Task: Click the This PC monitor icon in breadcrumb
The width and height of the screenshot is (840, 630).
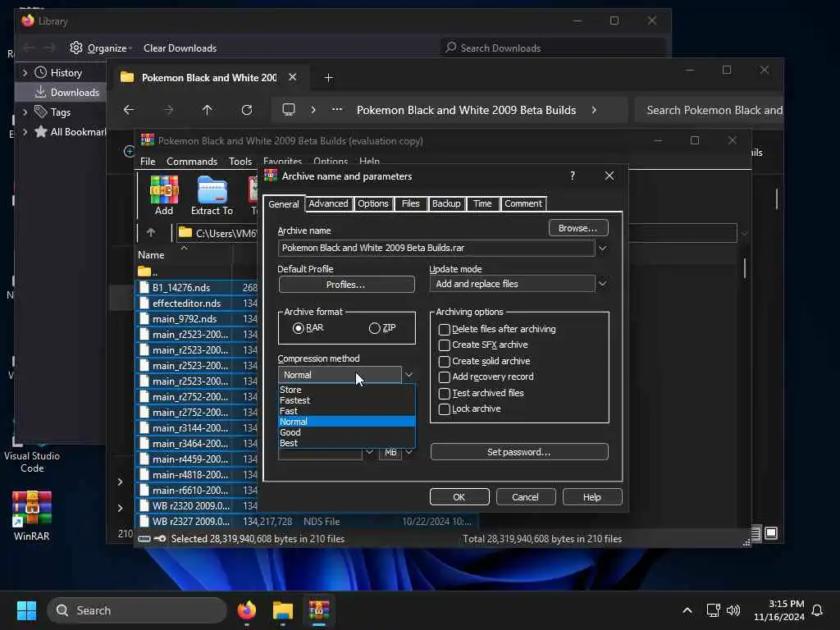Action: coord(289,110)
